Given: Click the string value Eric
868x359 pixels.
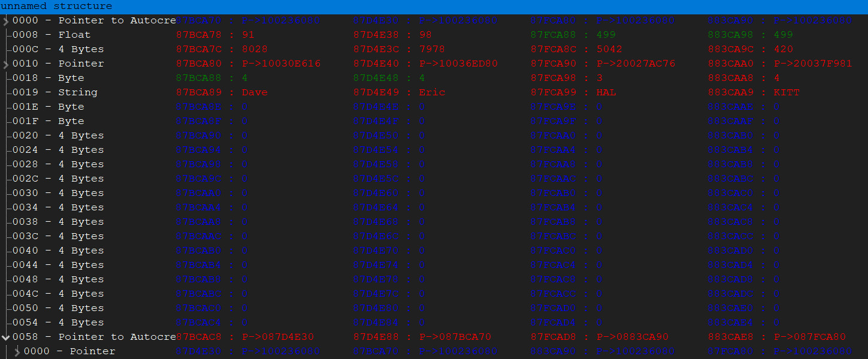Looking at the screenshot, I should [432, 93].
